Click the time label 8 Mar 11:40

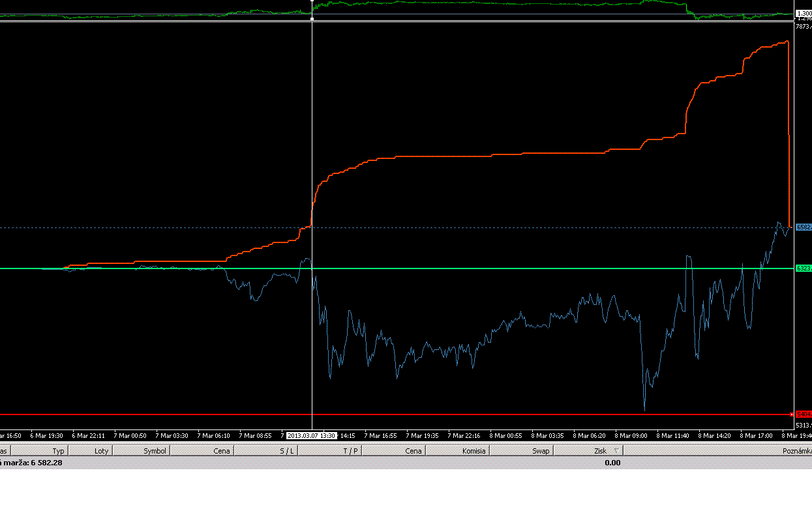pyautogui.click(x=673, y=435)
